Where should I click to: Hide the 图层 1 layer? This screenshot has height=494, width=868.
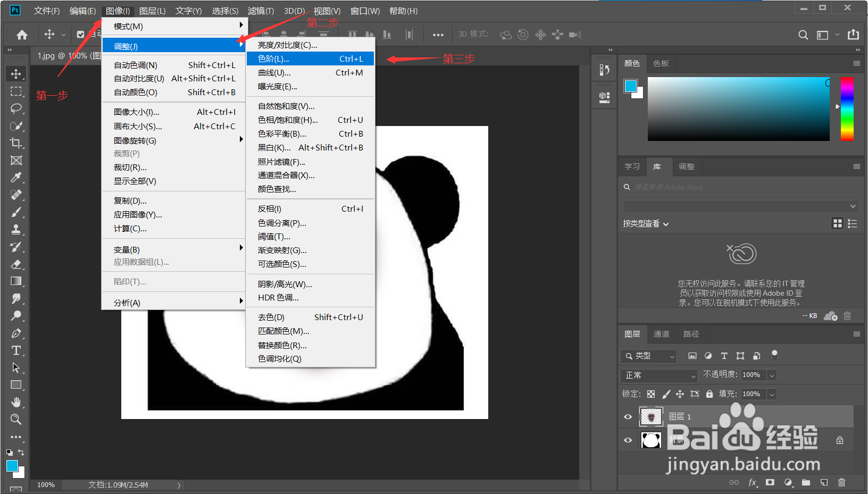click(x=628, y=417)
